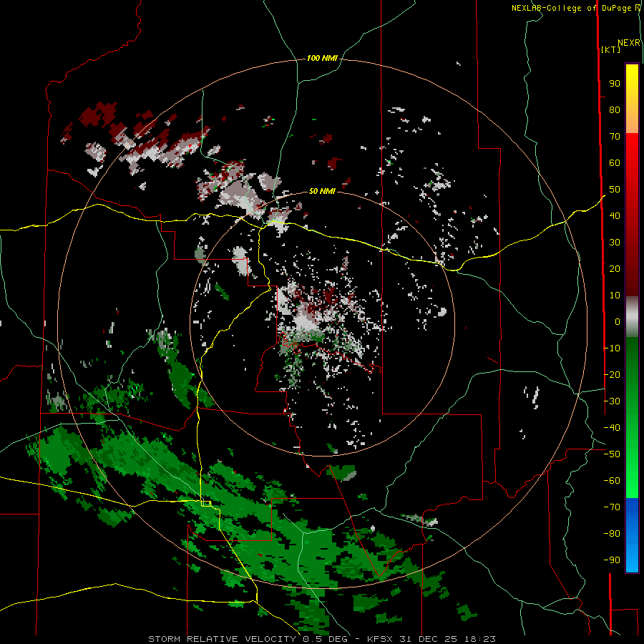
Task: Click the "100 NMI" range ring label
Action: tap(322, 59)
